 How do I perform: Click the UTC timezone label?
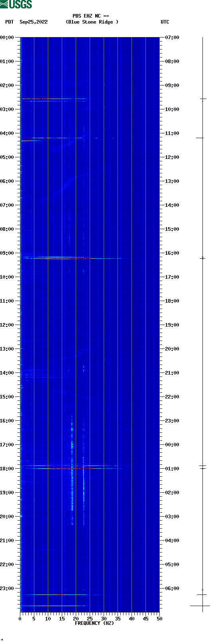[x=165, y=22]
